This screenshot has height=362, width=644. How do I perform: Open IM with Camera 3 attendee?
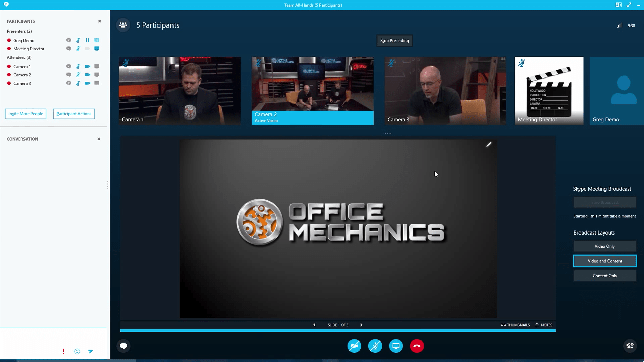pos(69,83)
